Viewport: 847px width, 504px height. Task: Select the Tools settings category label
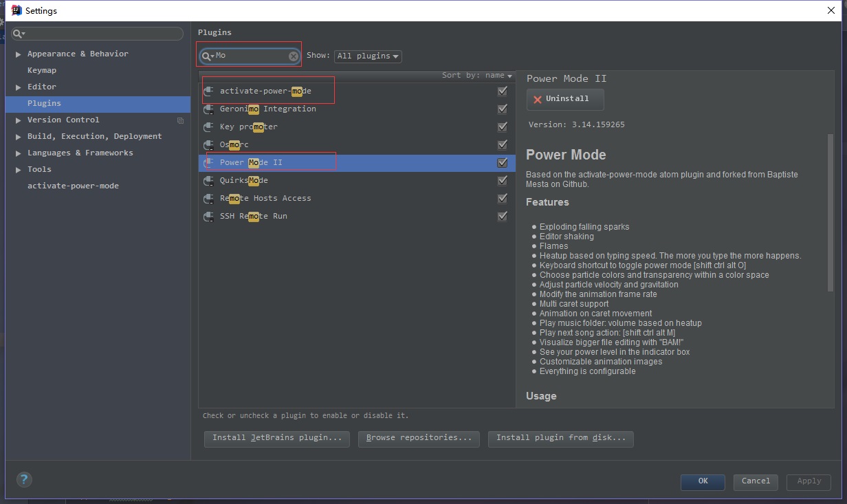click(x=39, y=169)
